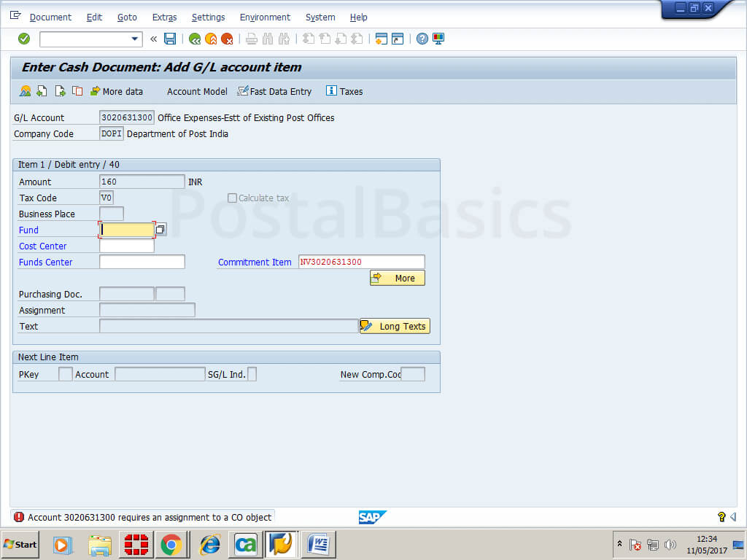Click the Long Texts button

(395, 326)
